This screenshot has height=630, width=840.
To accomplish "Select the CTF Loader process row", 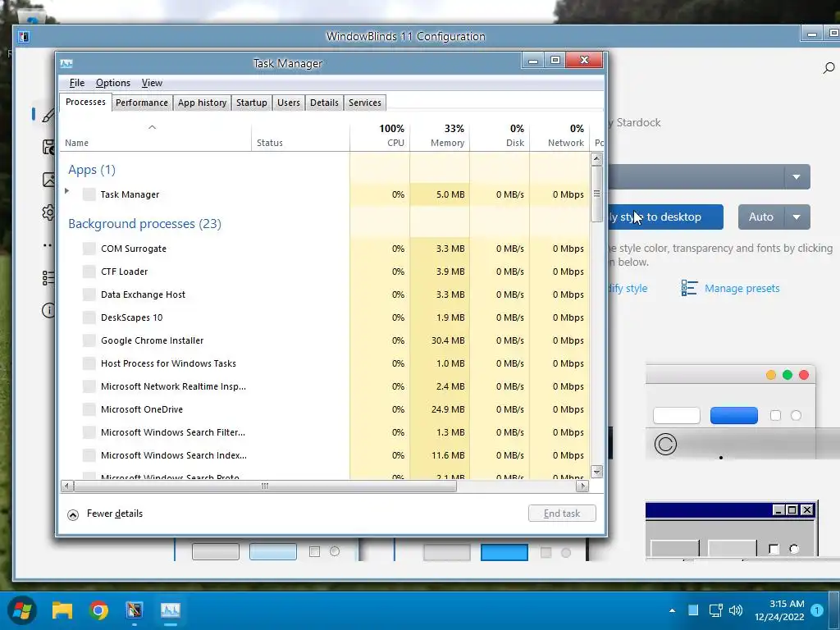I will tap(324, 272).
